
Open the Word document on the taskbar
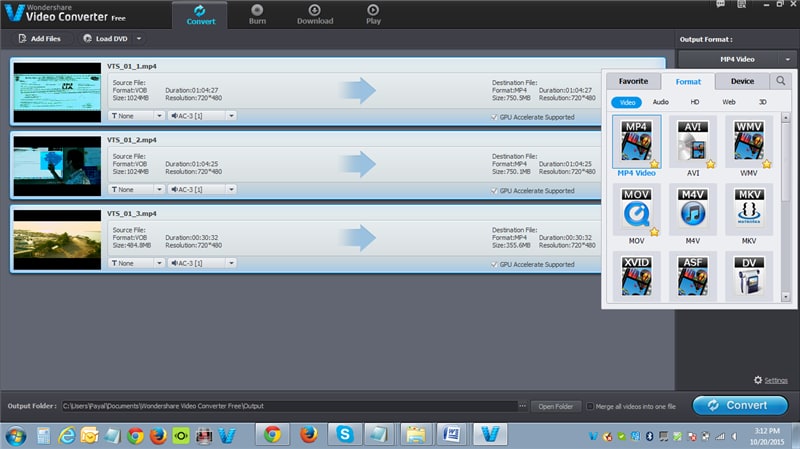point(452,435)
